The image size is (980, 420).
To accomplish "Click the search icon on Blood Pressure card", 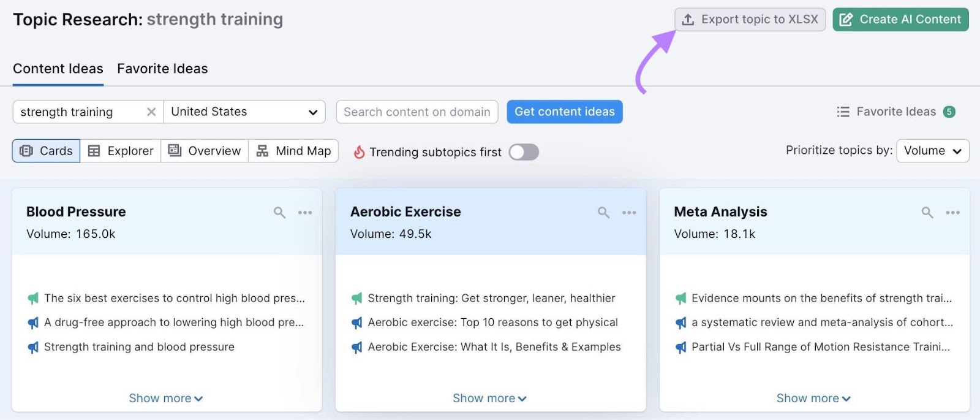I will pos(279,212).
